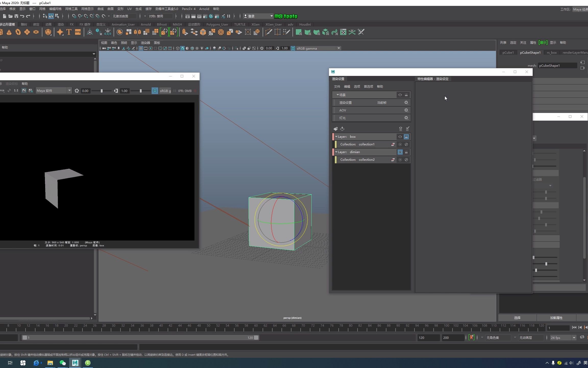Click the SVG tool icon in the shelf
This screenshot has height=368, width=588.
click(78, 32)
